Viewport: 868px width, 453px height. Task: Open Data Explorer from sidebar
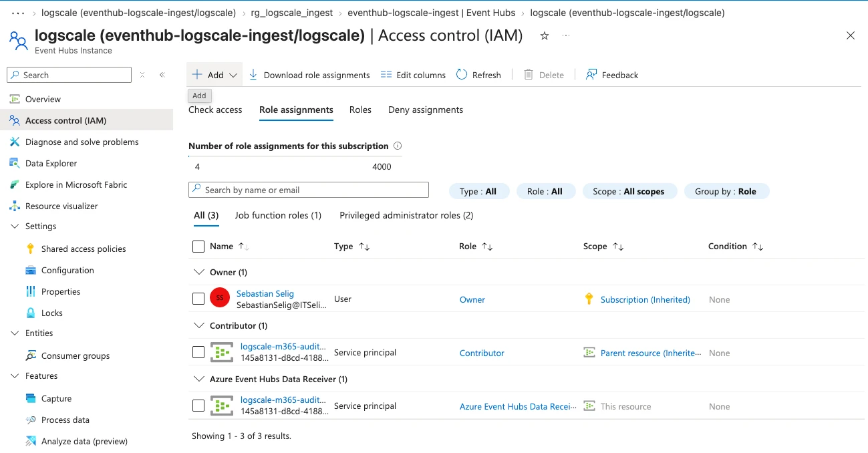click(51, 163)
